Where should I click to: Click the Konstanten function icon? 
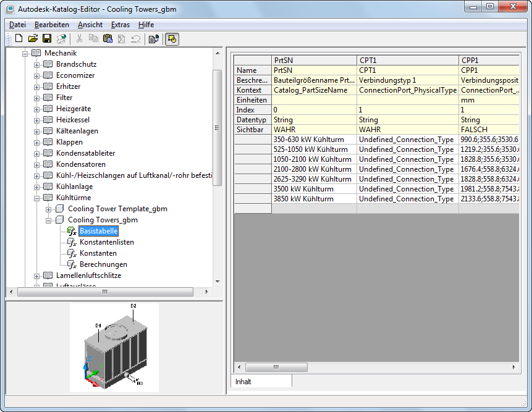point(72,253)
